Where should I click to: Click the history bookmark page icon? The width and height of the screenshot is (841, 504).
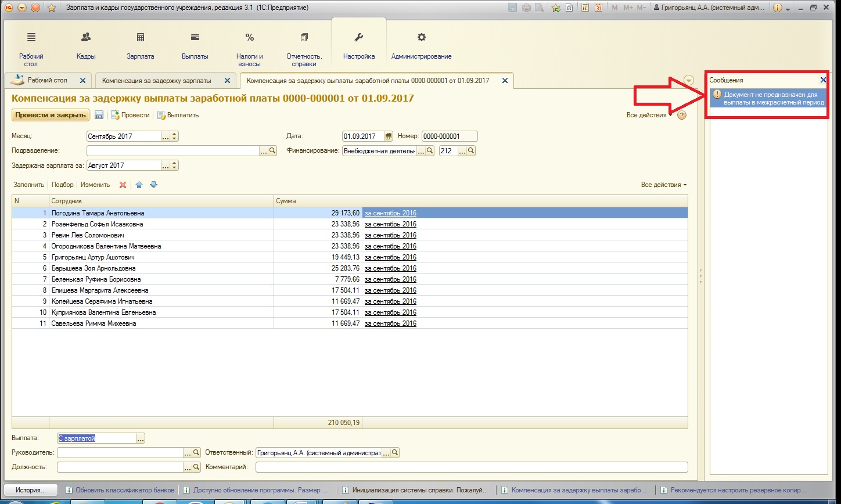[569, 8]
